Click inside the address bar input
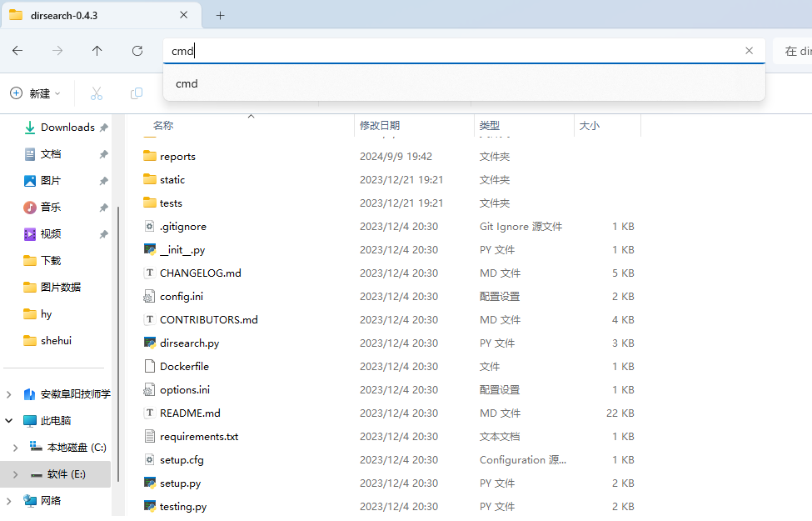The height and width of the screenshot is (521, 812). tap(458, 51)
